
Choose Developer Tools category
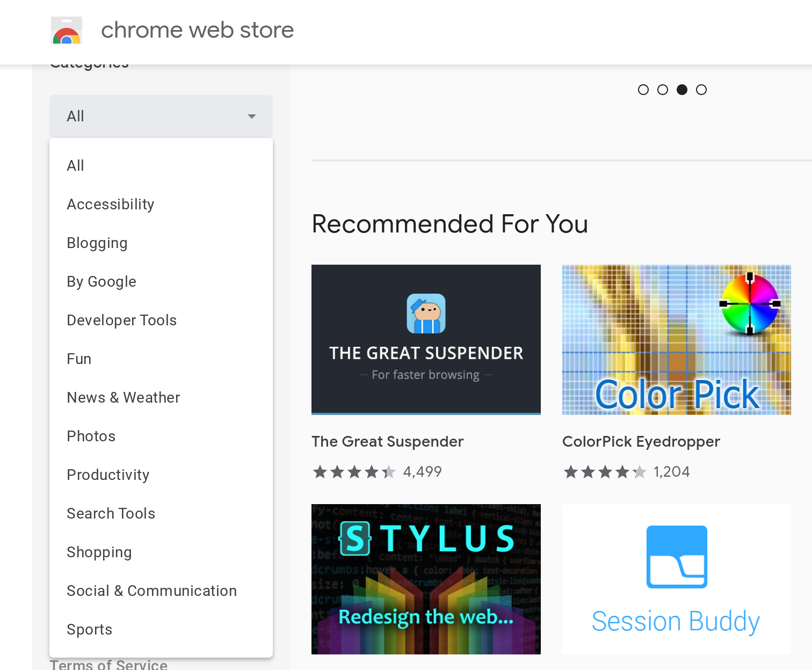click(161, 320)
